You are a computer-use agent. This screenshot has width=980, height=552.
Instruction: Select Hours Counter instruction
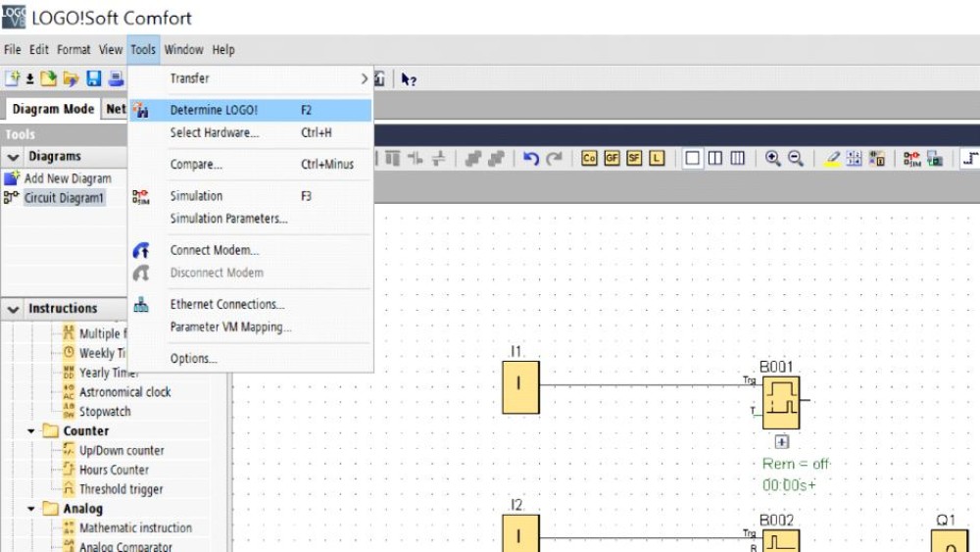pyautogui.click(x=114, y=470)
